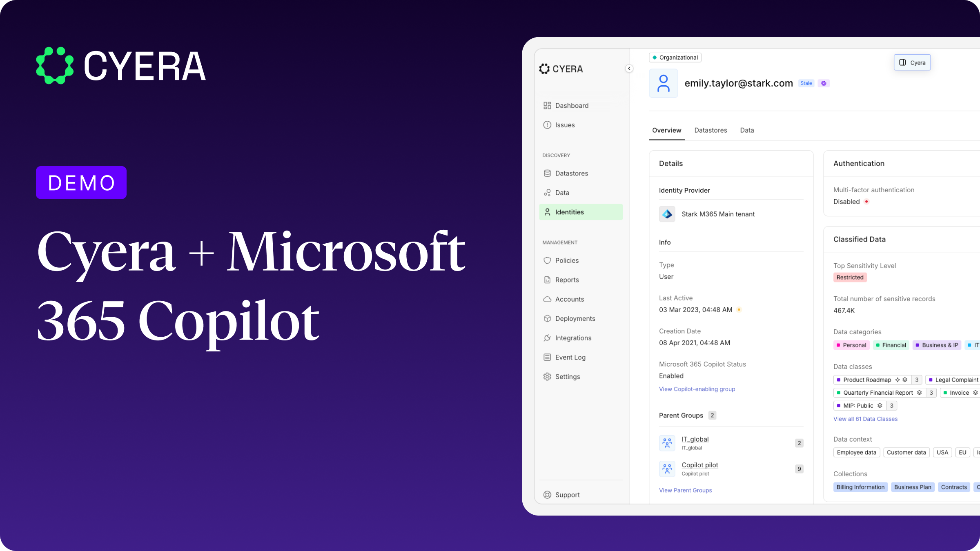Switch to the Data tab

747,130
